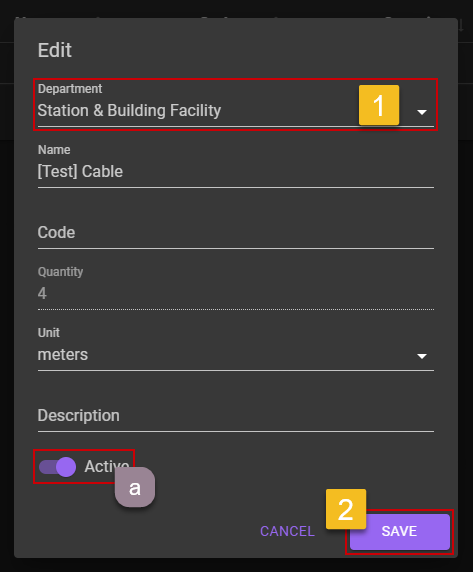The width and height of the screenshot is (473, 572).
Task: Cancel the Edit dialog
Action: 287,532
